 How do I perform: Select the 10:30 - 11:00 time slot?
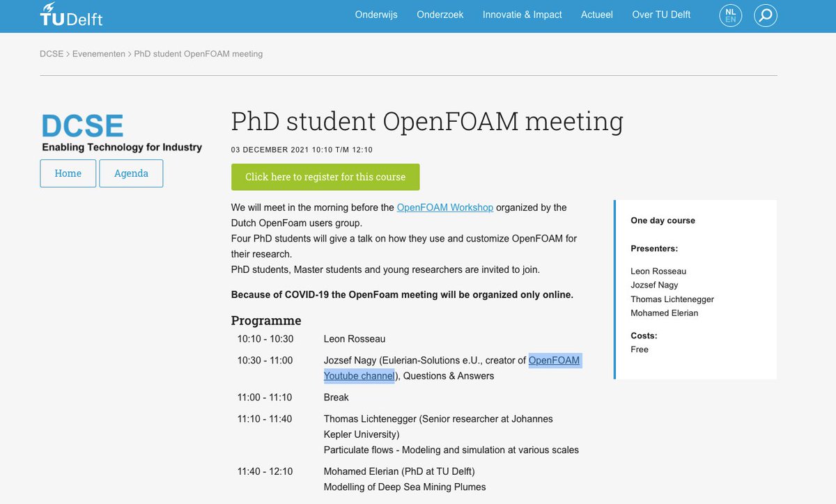coord(265,361)
